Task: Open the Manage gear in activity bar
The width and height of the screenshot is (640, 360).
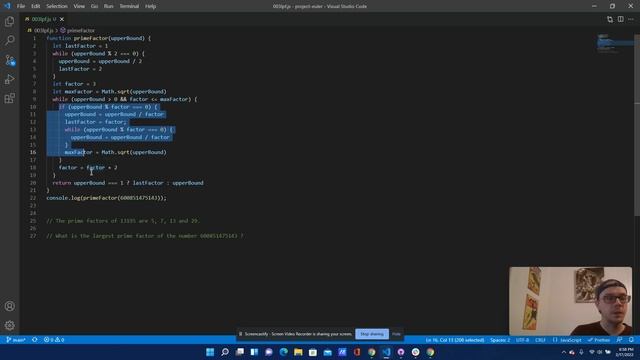Action: tap(9, 325)
